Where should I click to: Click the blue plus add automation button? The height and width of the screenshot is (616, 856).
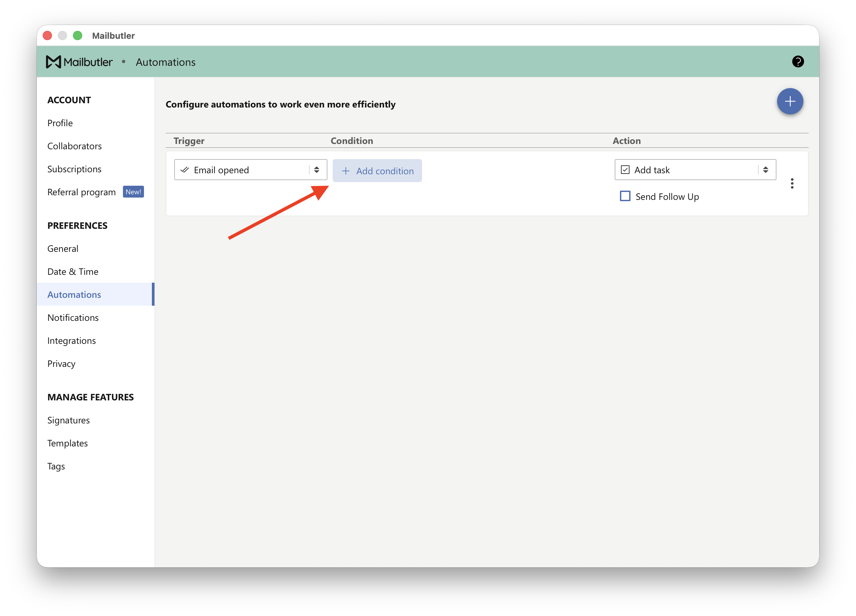[x=790, y=101]
